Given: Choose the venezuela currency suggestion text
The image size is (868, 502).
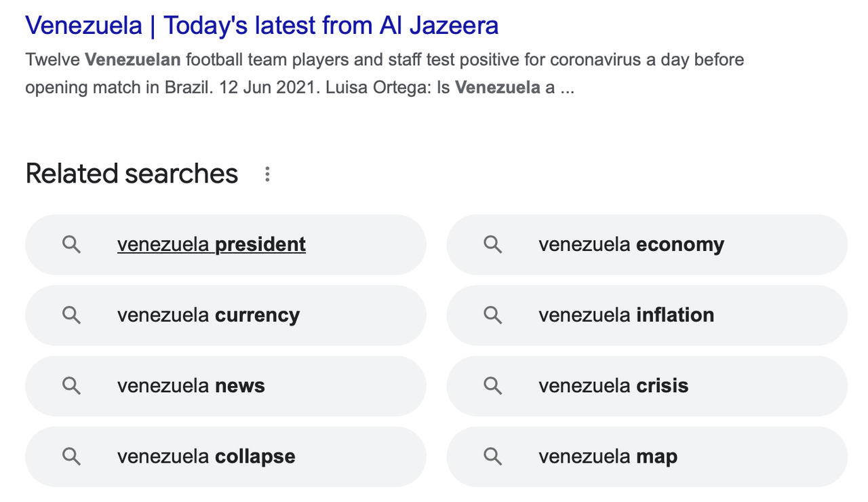Looking at the screenshot, I should tap(208, 315).
